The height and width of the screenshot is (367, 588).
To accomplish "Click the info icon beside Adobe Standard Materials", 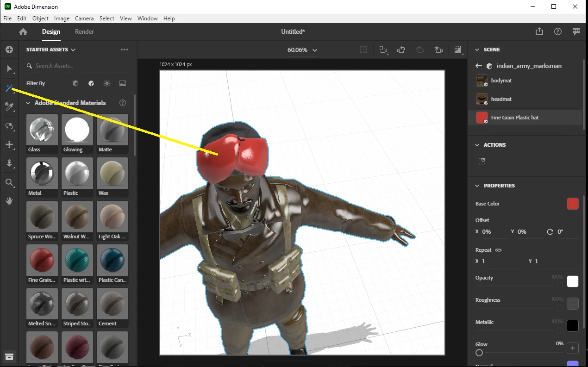I will coord(123,103).
